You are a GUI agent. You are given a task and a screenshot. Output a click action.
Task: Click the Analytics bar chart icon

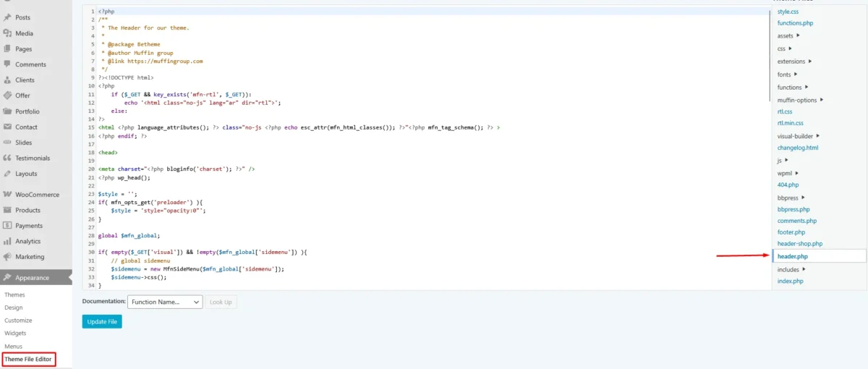[7, 241]
